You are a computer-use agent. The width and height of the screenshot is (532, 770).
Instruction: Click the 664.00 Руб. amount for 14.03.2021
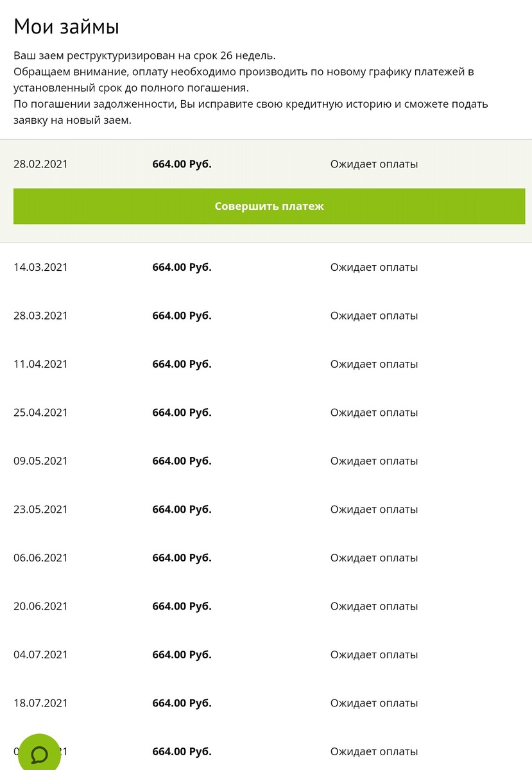tap(182, 267)
